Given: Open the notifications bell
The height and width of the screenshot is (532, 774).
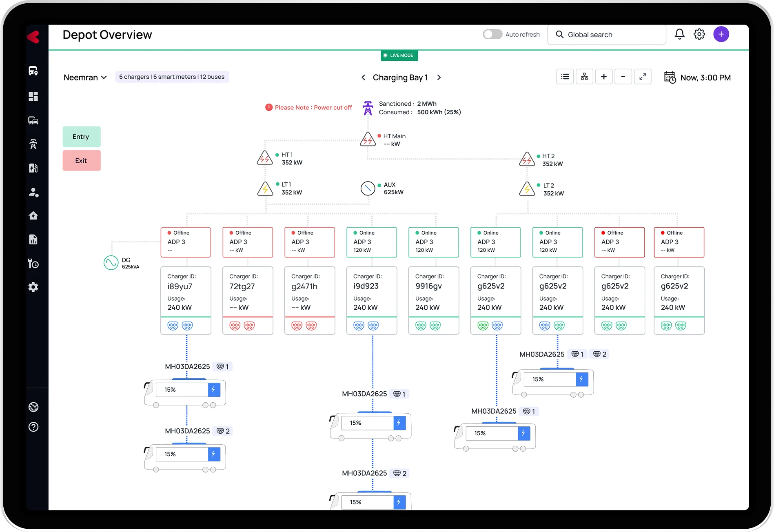Looking at the screenshot, I should click(679, 34).
